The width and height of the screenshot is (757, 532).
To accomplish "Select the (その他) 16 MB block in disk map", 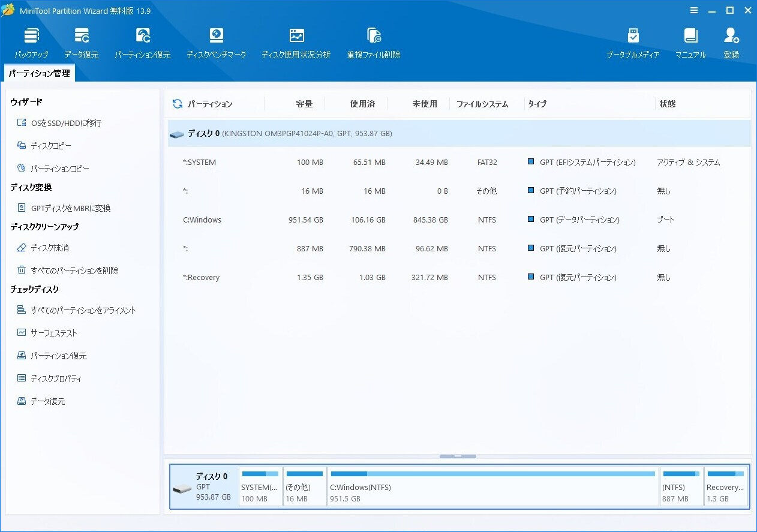I will coord(305,486).
